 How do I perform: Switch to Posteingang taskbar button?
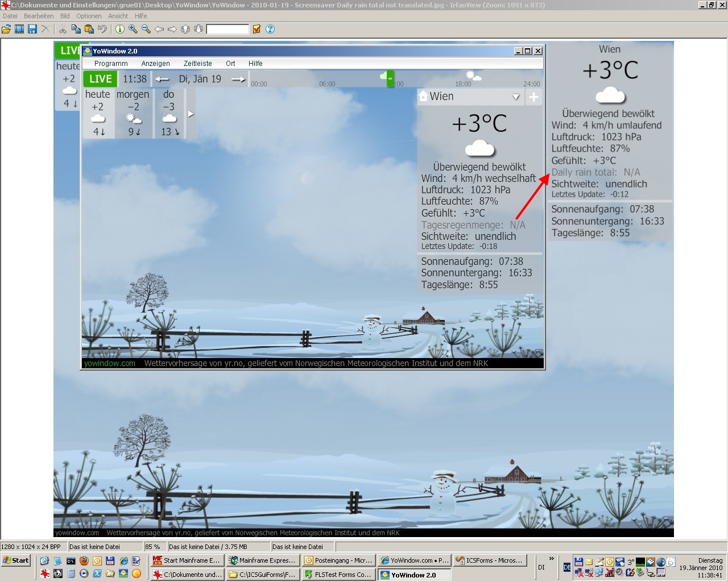coord(338,560)
